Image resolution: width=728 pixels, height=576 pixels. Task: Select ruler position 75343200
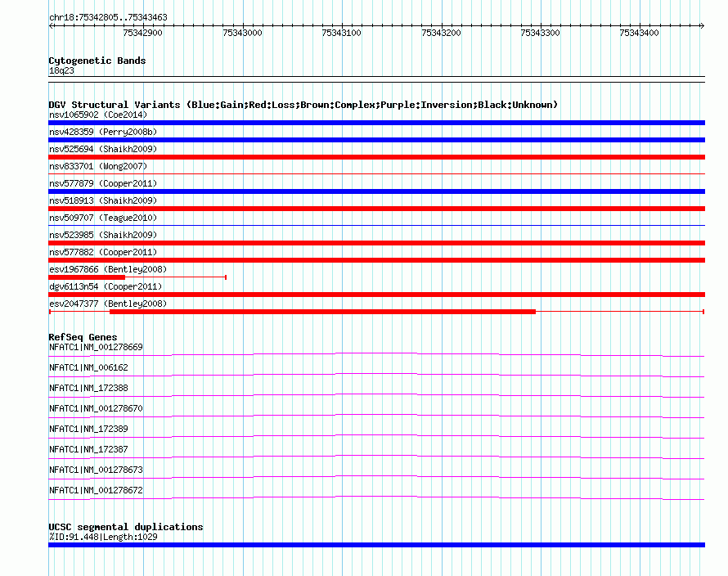coord(441,33)
